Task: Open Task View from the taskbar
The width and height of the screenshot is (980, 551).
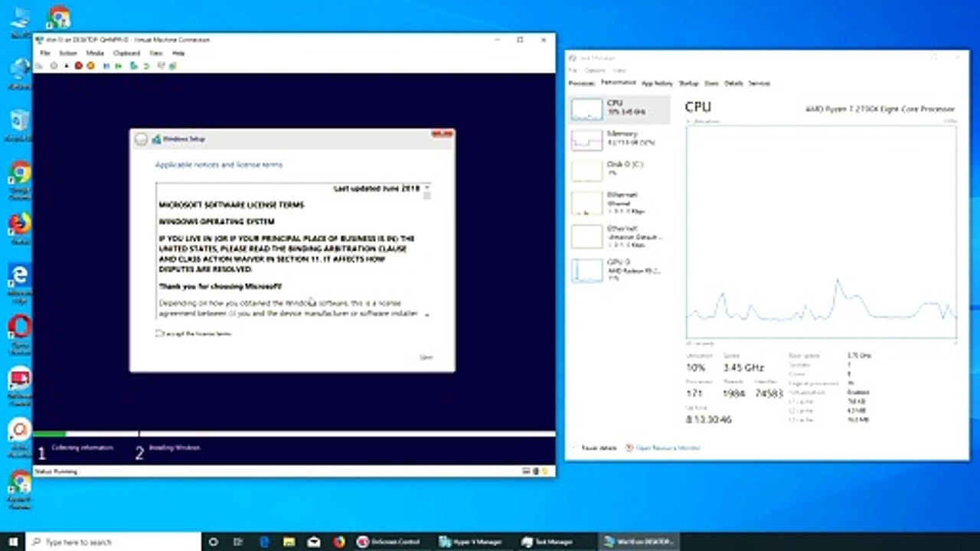Action: click(238, 541)
